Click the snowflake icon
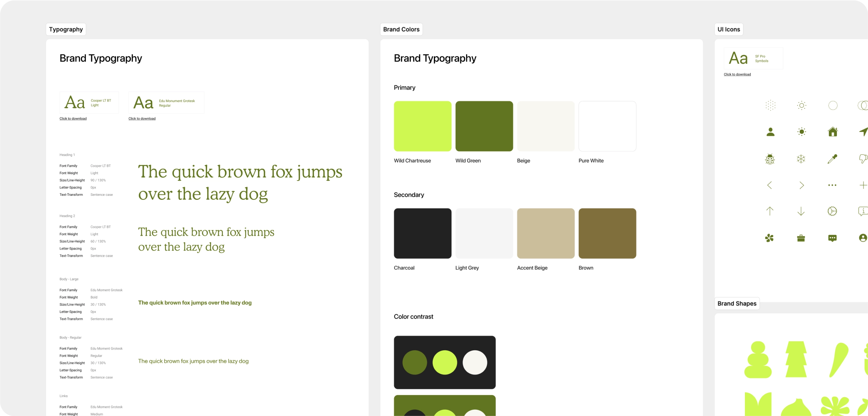868x416 pixels. [x=801, y=159]
